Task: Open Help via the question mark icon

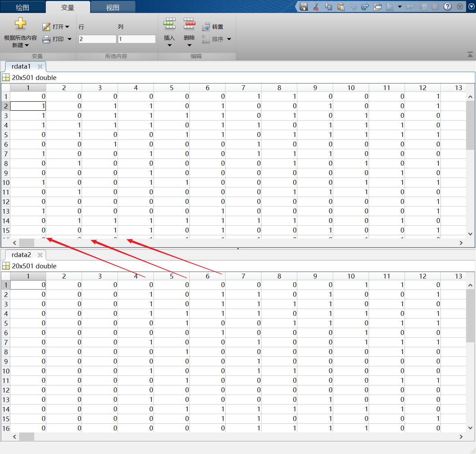Action: (x=448, y=6)
